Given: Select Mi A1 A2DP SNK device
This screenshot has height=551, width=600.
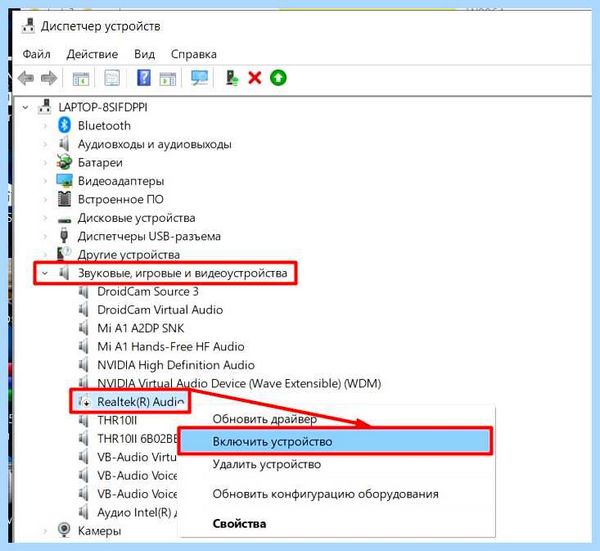Looking at the screenshot, I should (x=140, y=328).
